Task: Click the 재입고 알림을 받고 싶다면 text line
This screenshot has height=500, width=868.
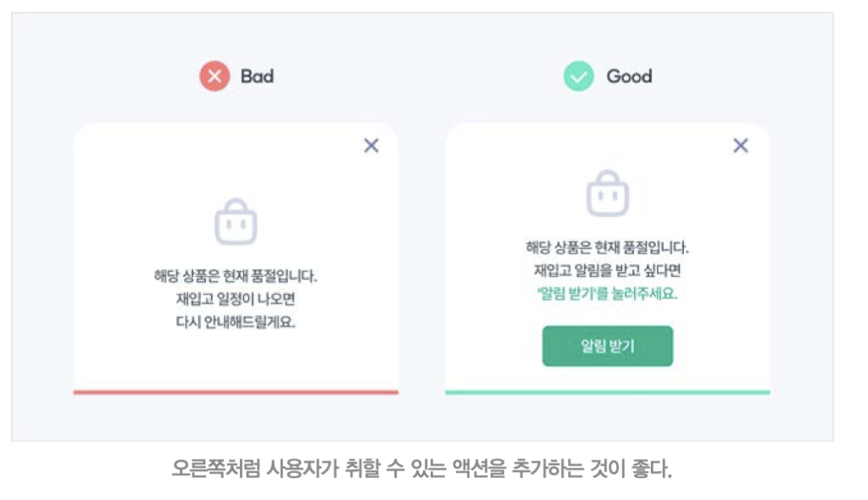Action: pos(607,270)
